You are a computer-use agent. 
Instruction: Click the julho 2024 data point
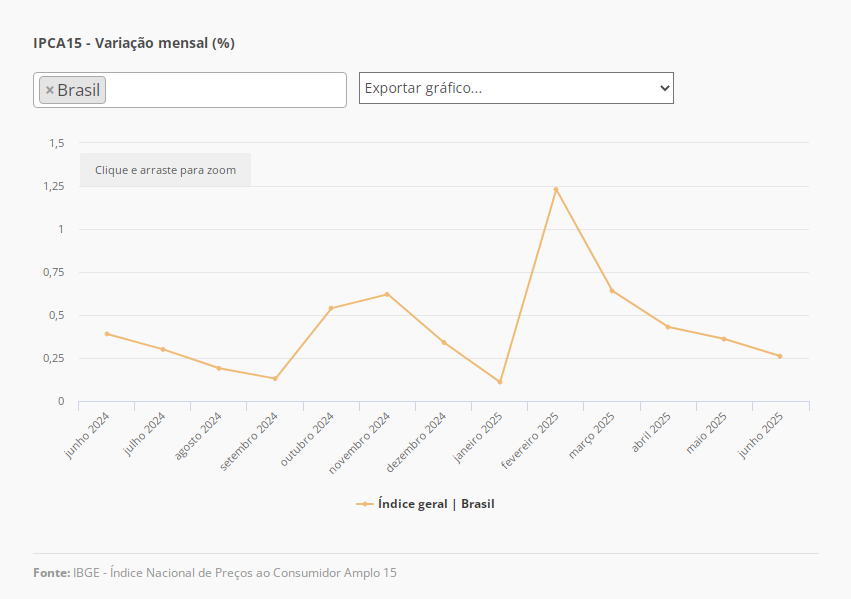(x=163, y=349)
